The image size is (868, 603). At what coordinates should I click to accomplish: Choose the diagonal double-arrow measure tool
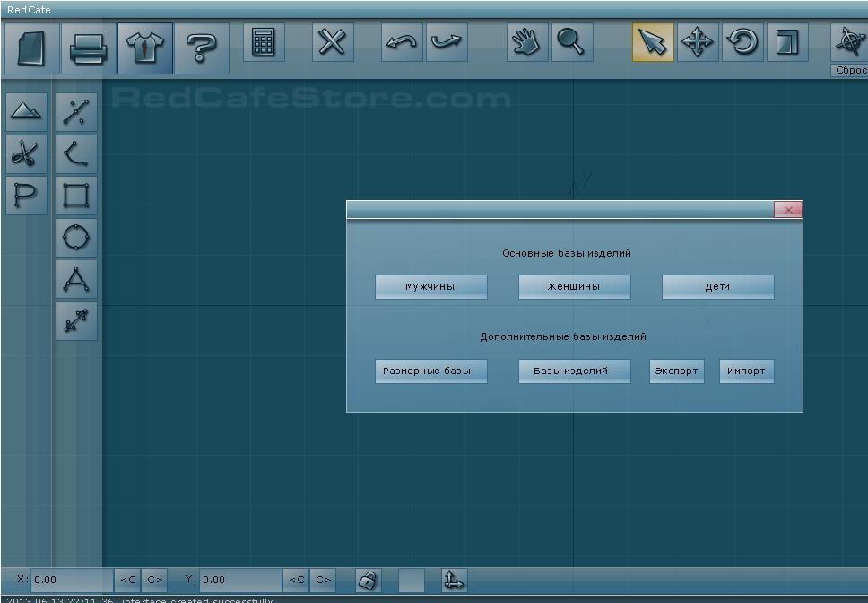(76, 321)
